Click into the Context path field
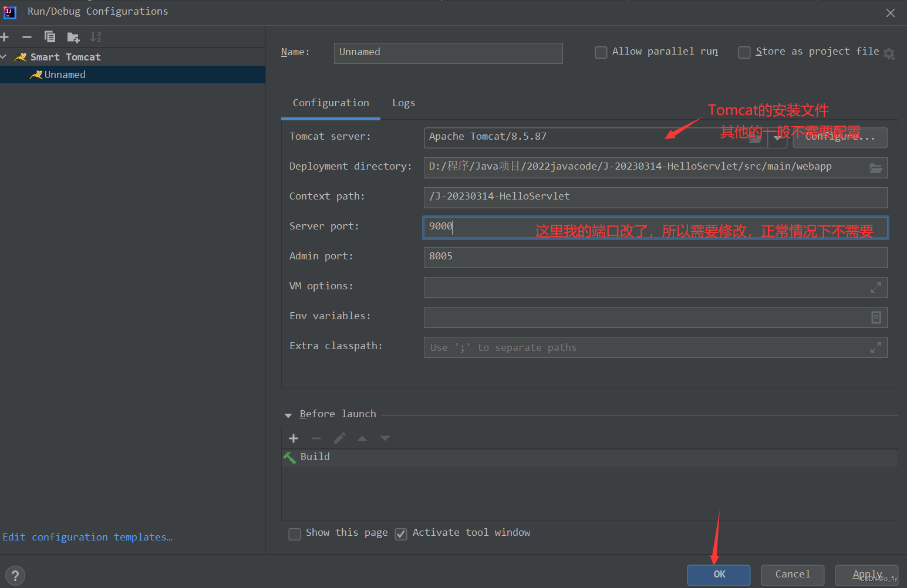907x588 pixels. [656, 198]
